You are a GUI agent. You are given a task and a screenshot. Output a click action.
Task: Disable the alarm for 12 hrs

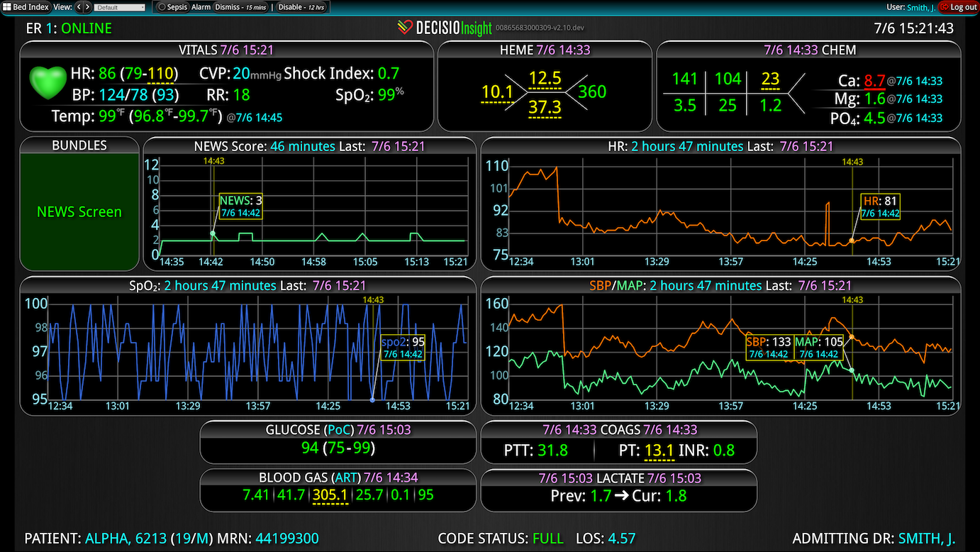coord(301,7)
